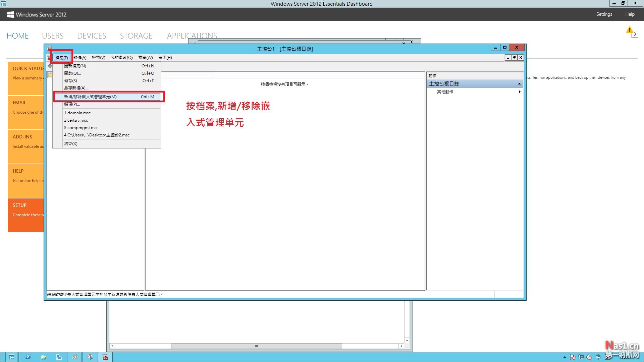Screen dimensions: 644x362
Task: Click the MMC console taskbar icon
Action: point(105,357)
